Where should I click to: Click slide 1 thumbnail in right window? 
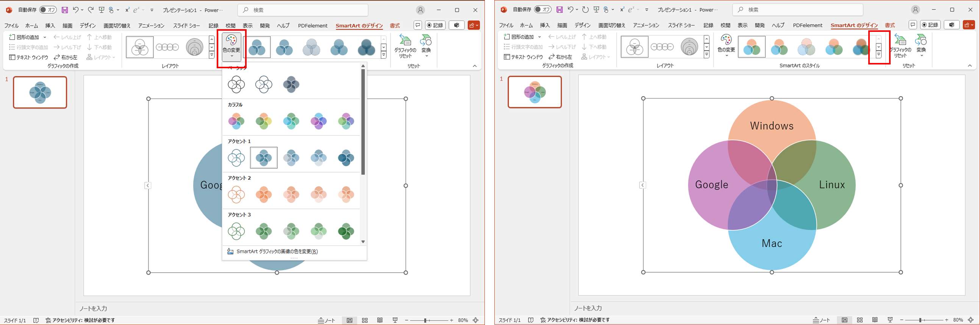point(535,92)
